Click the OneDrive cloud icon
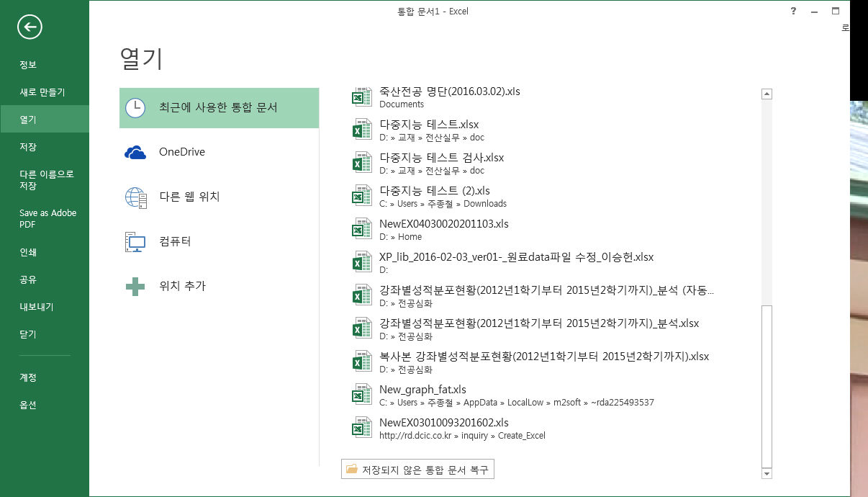868x497 pixels. coord(135,153)
